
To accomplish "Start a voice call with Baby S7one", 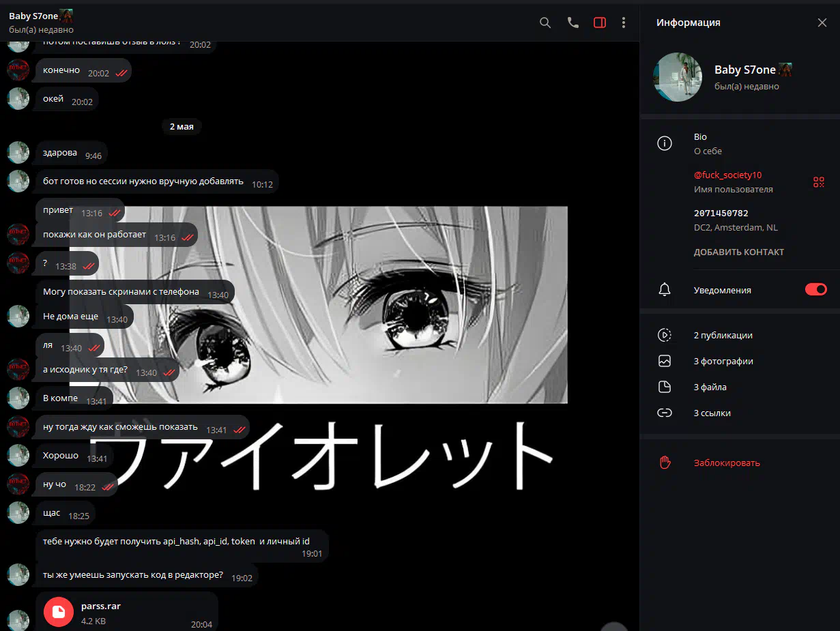I will [x=573, y=23].
